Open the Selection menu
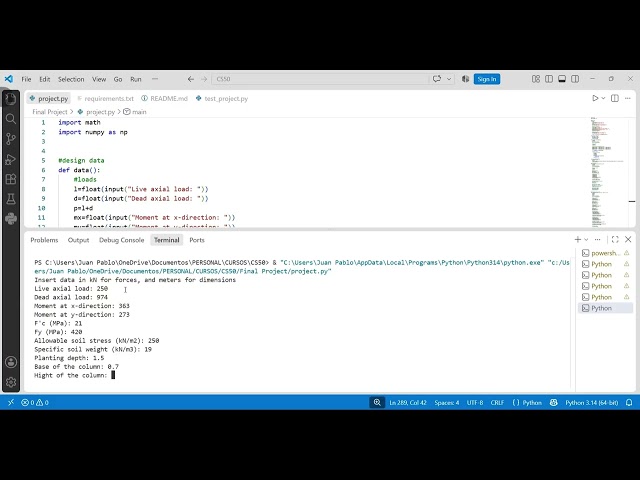 pos(71,79)
